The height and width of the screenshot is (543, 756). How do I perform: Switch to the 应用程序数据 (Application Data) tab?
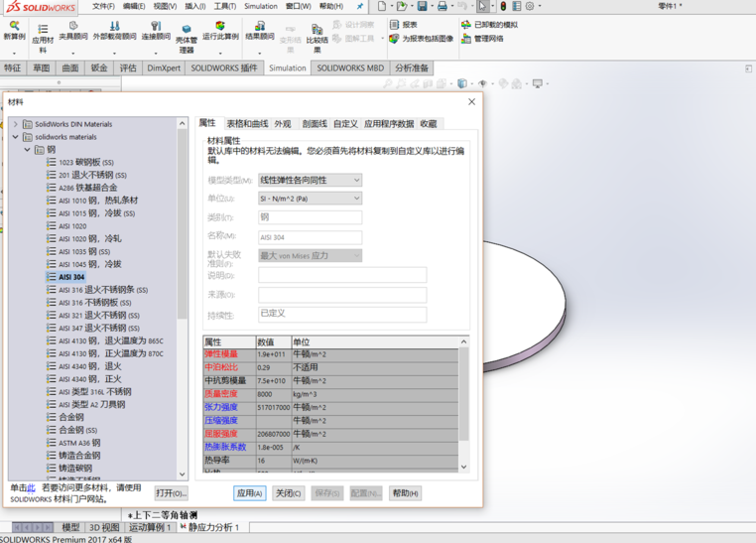(389, 124)
